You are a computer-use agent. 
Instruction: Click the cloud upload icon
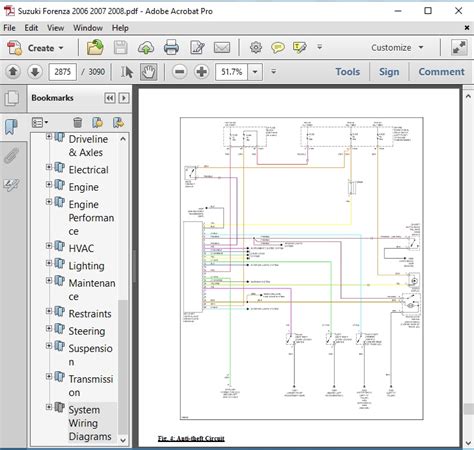[146, 48]
